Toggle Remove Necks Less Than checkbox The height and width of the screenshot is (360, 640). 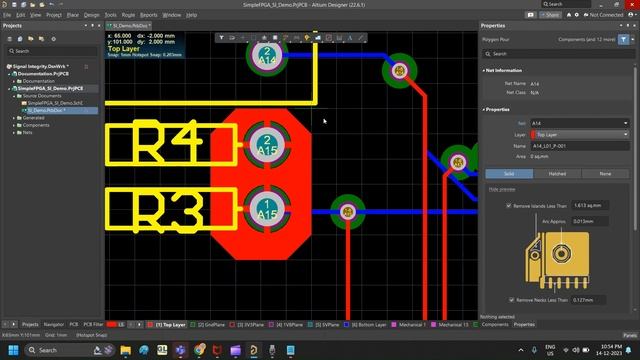pos(511,300)
